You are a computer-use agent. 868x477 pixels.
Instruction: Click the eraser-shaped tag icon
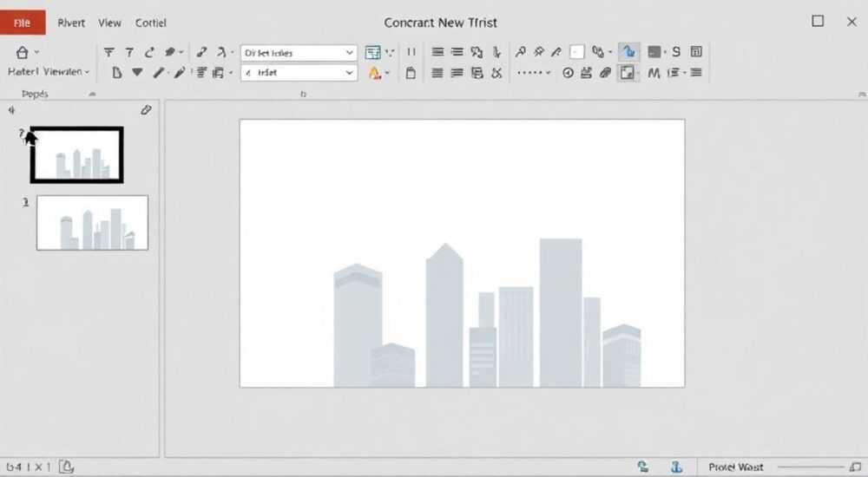click(x=170, y=52)
